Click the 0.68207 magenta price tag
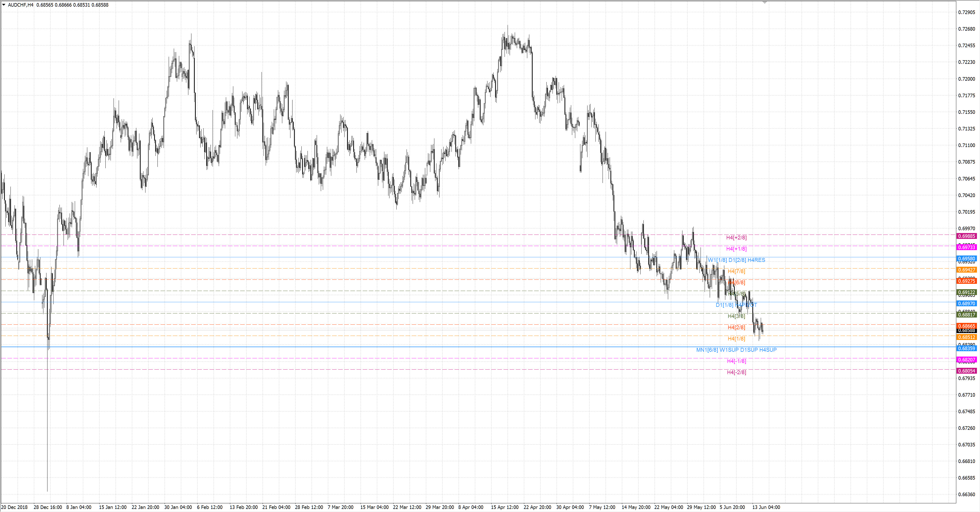 966,360
